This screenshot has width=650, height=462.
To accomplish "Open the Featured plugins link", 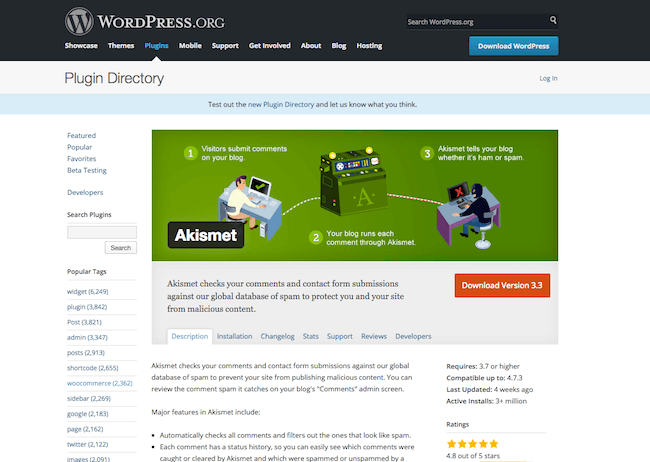I will click(81, 136).
